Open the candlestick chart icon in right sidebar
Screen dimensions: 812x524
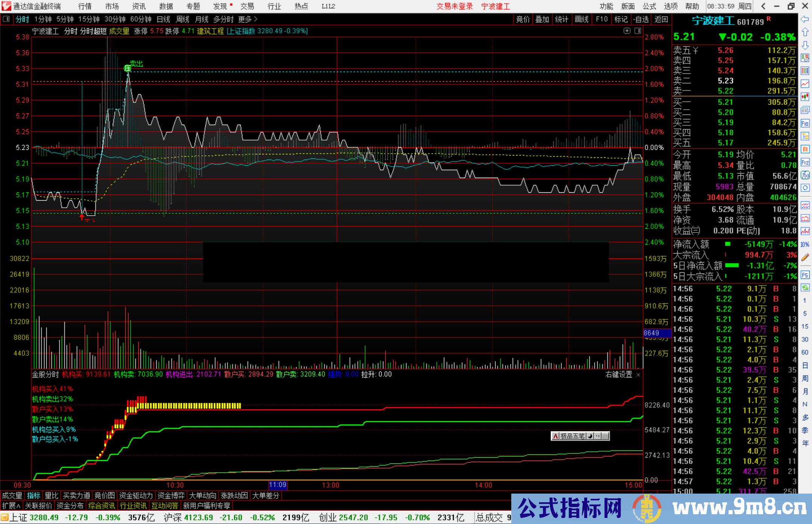pos(805,97)
